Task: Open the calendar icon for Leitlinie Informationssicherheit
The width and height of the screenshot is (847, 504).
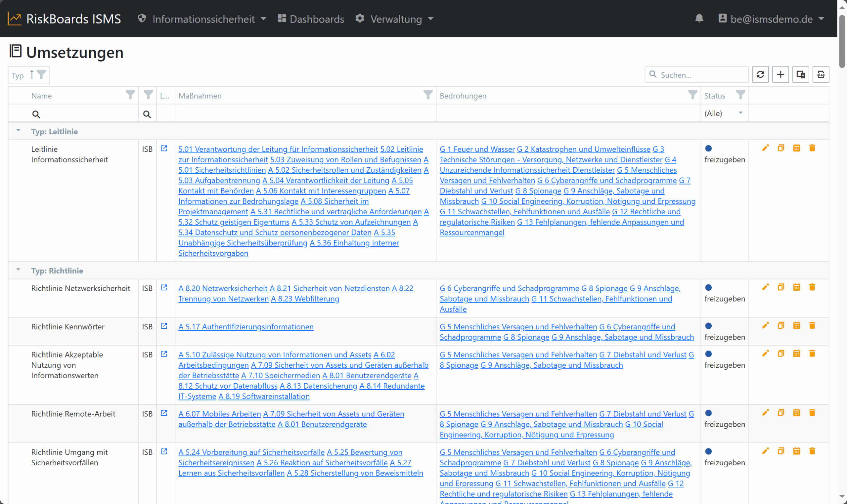Action: pos(796,148)
